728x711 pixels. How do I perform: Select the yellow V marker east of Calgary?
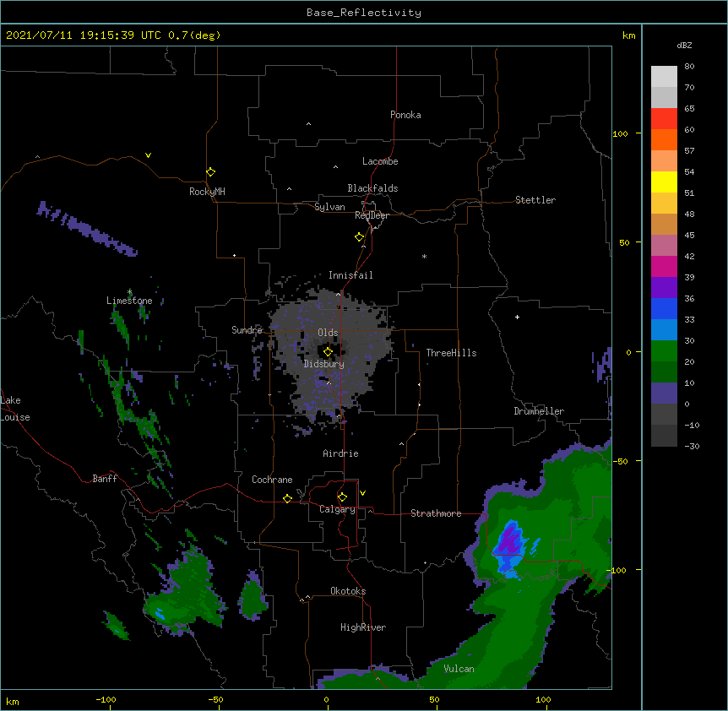(362, 493)
